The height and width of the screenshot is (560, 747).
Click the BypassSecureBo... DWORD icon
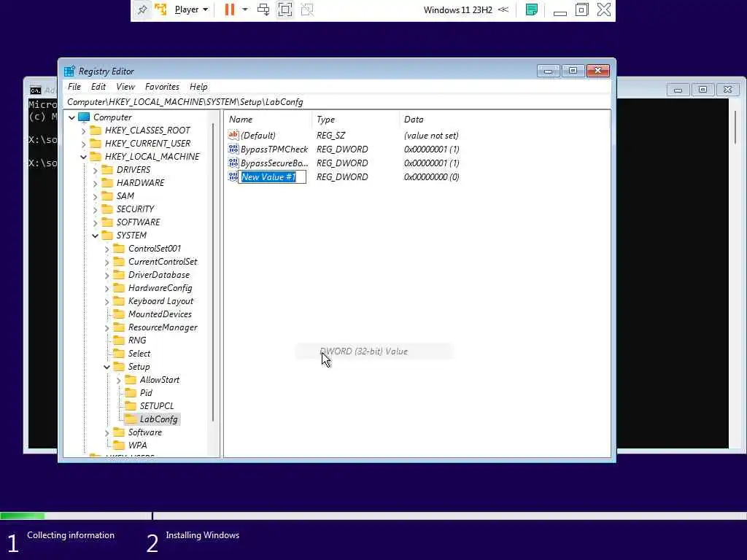233,163
